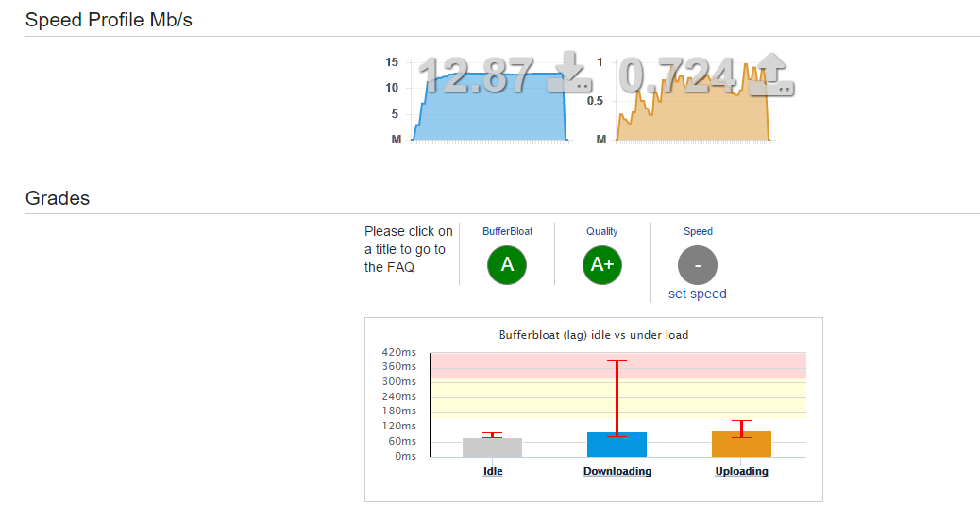
Task: Click the Grades section heading
Action: (58, 198)
